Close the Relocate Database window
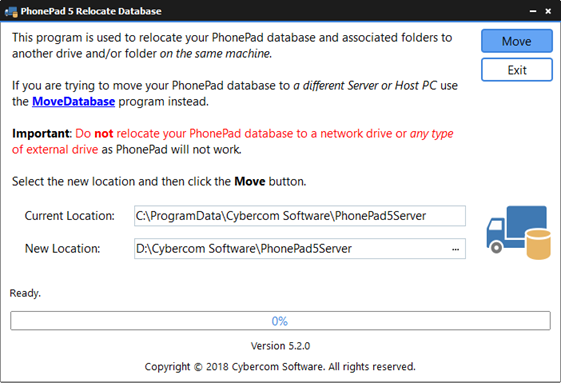 (548, 11)
